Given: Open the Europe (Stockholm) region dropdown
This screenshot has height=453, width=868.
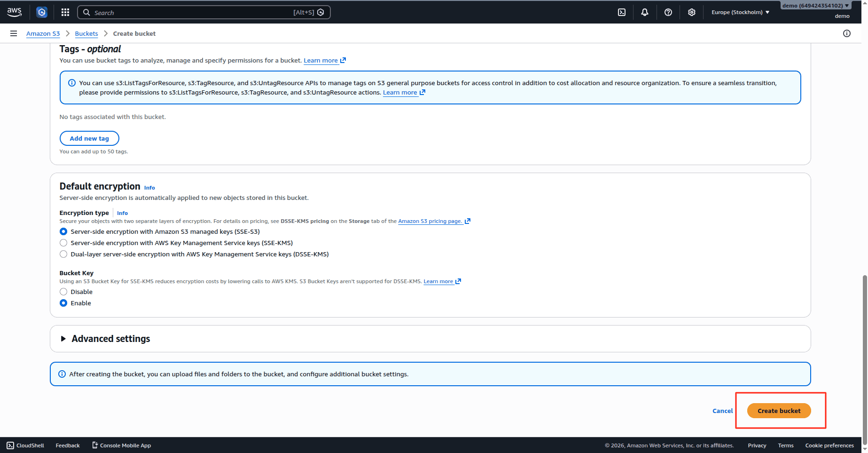Looking at the screenshot, I should pyautogui.click(x=740, y=12).
